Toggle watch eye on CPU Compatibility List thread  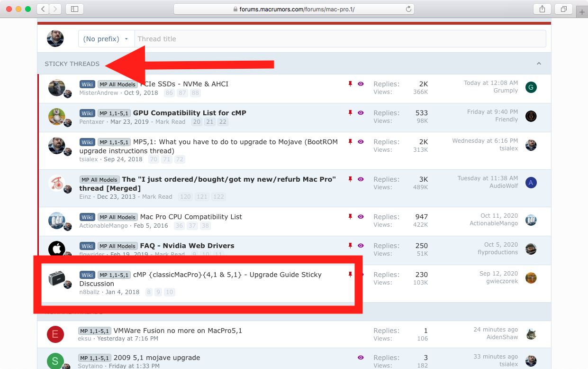361,217
